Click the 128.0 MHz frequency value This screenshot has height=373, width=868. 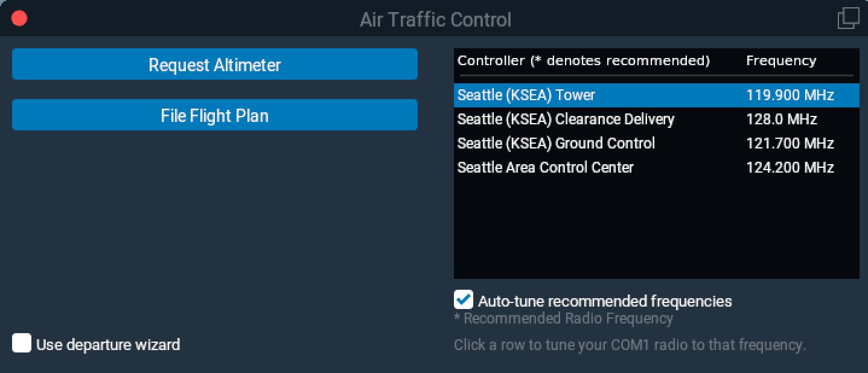click(781, 120)
